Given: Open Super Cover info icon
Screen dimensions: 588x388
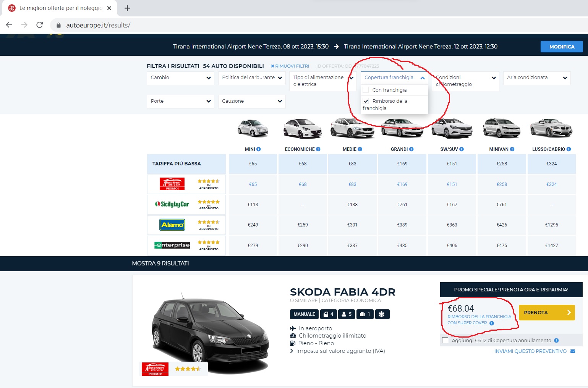Looking at the screenshot, I should [x=492, y=323].
